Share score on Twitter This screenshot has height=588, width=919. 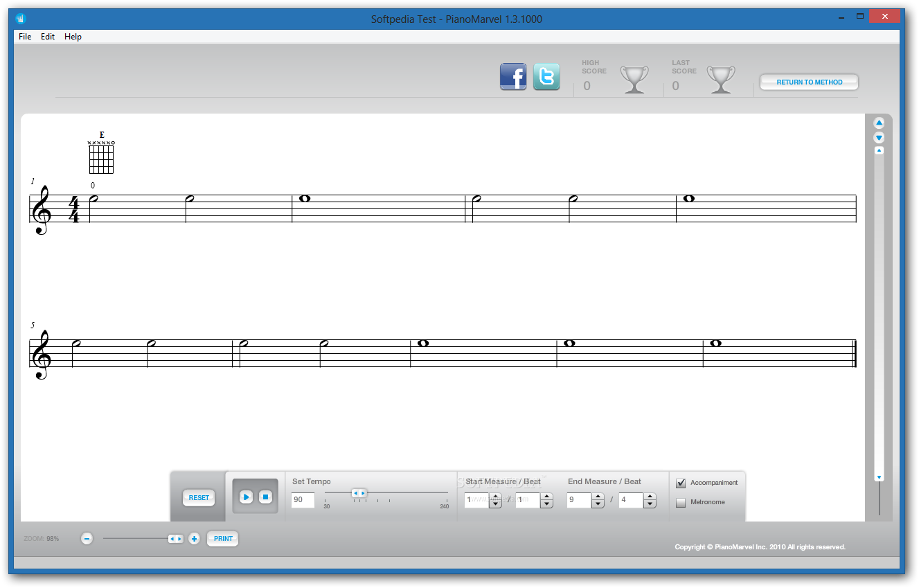tap(546, 76)
